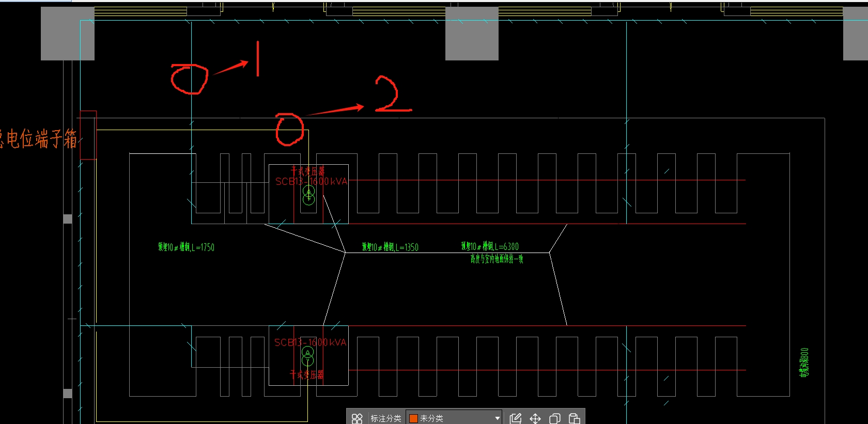
Task: Click the vertical 电缆沟深800 label
Action: (x=804, y=363)
